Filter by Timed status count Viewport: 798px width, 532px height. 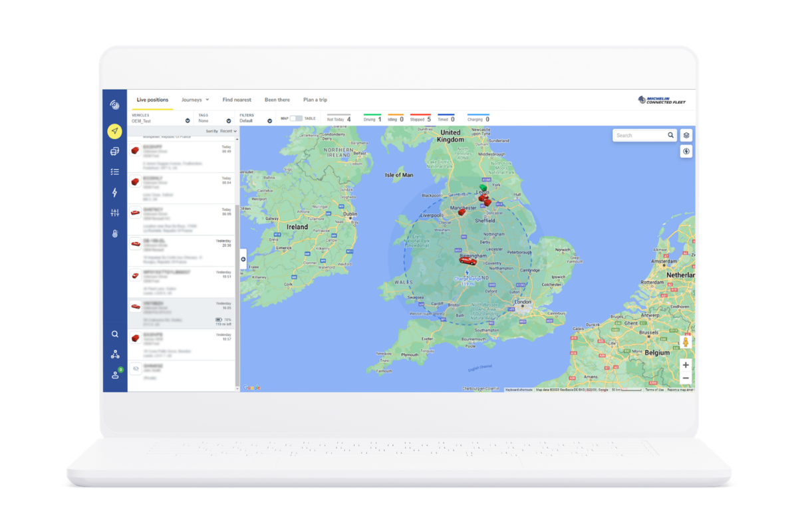point(446,118)
